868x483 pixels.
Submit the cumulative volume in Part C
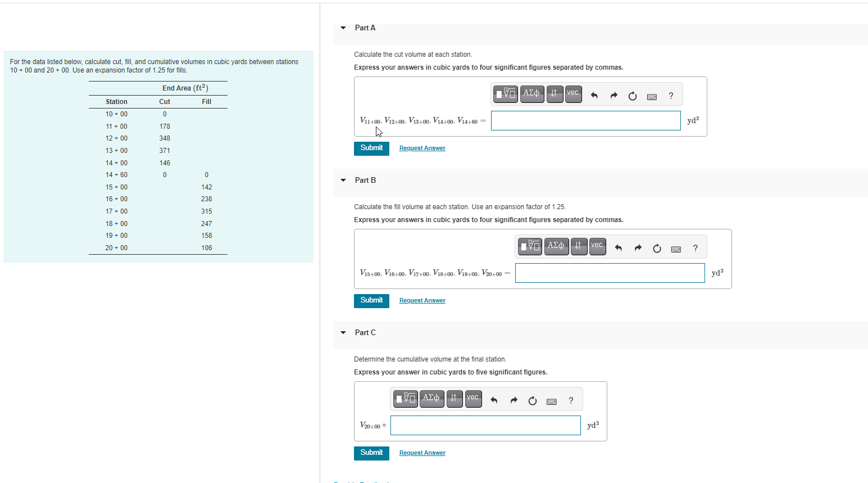point(371,453)
